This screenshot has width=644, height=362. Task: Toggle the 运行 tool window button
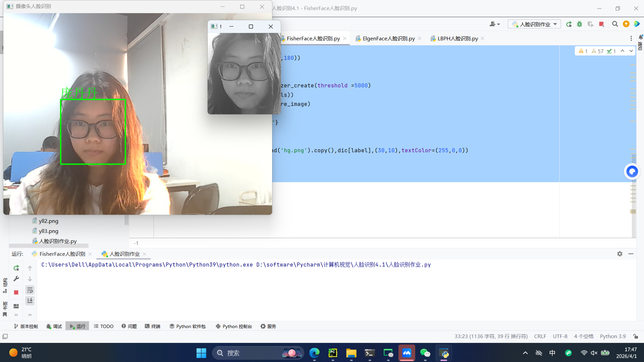click(77, 326)
